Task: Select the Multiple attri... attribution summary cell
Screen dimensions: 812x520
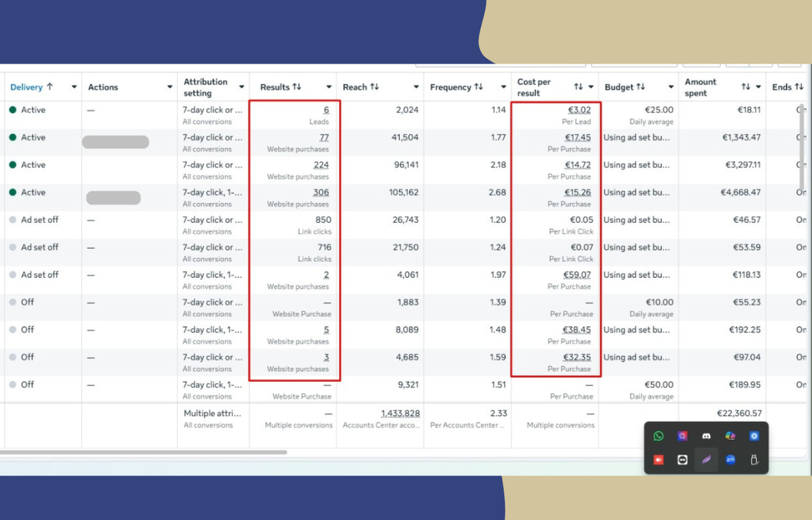Action: (x=213, y=419)
